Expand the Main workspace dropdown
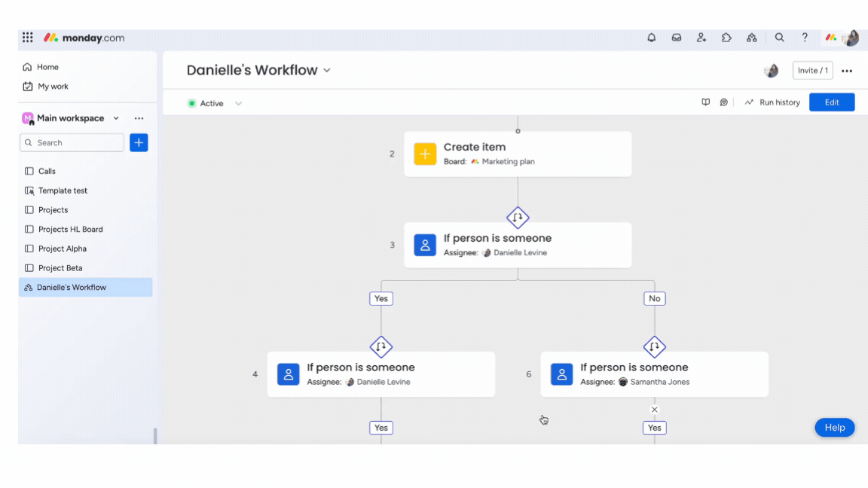 click(x=116, y=118)
